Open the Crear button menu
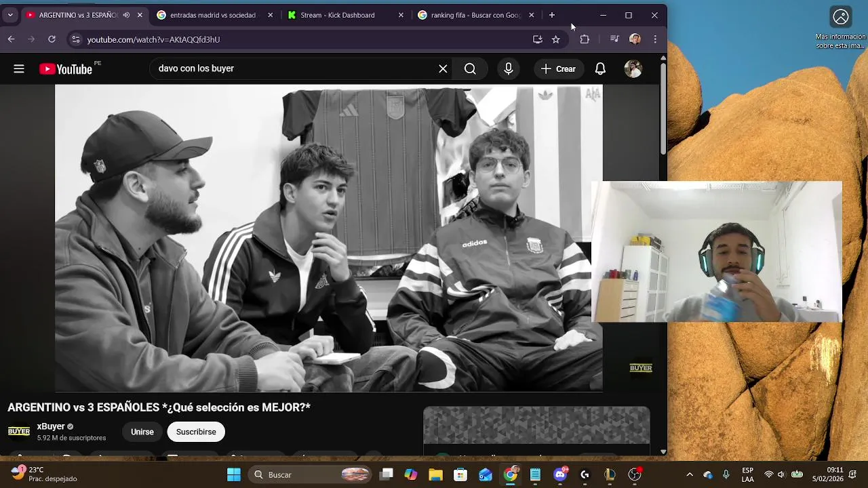Screen dimensions: 868x488 pos(558,68)
